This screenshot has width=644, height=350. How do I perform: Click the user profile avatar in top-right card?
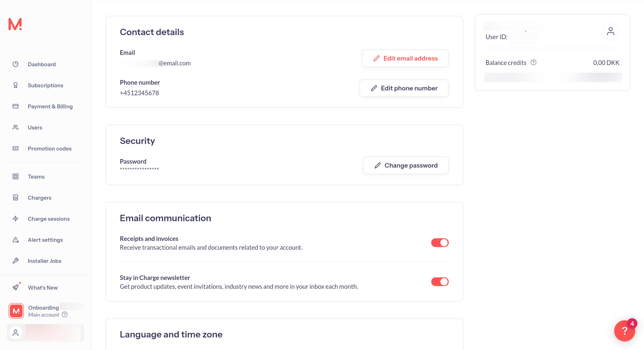pos(610,31)
